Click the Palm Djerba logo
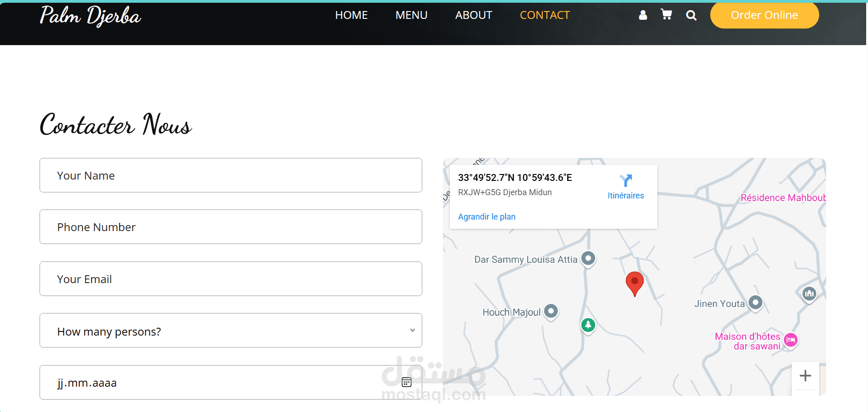 point(91,16)
